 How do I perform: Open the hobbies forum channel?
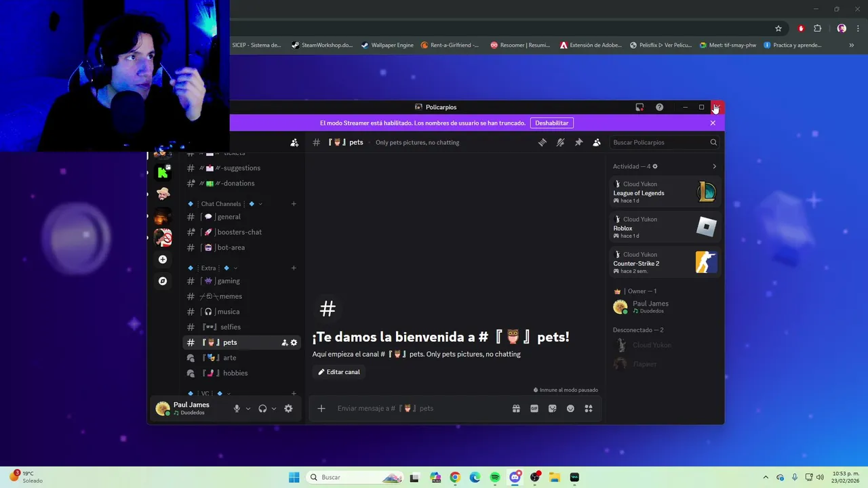pyautogui.click(x=241, y=373)
